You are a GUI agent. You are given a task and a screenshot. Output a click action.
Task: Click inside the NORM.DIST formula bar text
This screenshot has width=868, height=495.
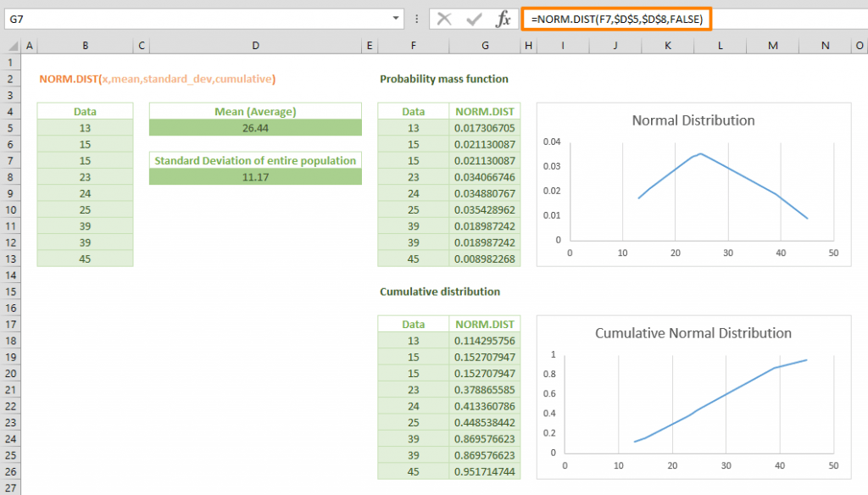click(x=617, y=19)
